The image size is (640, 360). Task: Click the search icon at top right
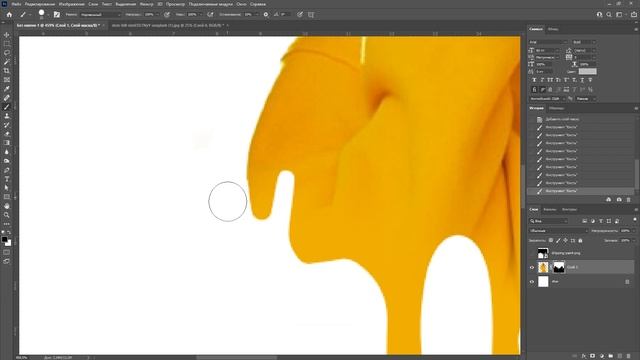[x=609, y=14]
